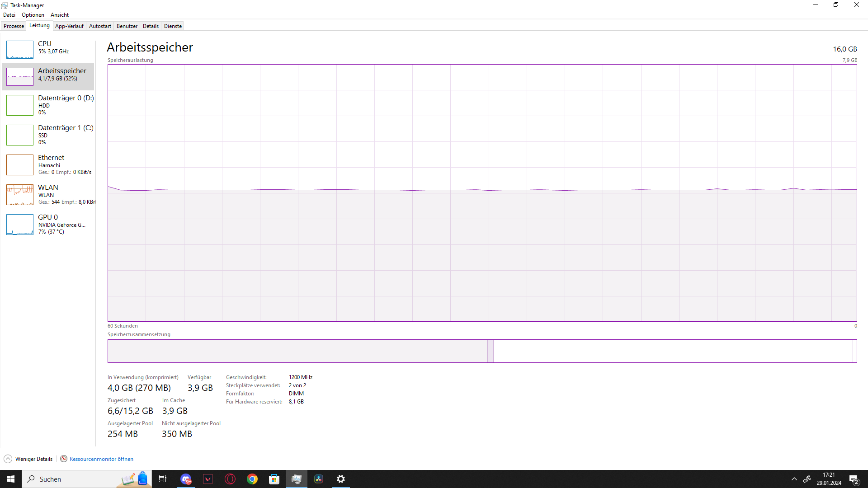Select the CPU performance graph thumbnail
Viewport: 868px width, 488px height.
tap(20, 50)
